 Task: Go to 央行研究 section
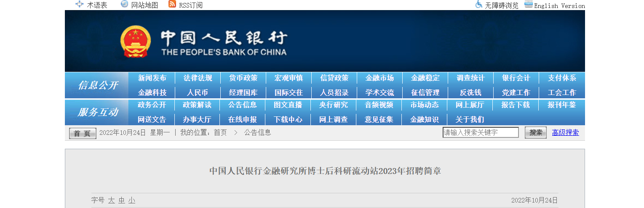(x=334, y=105)
